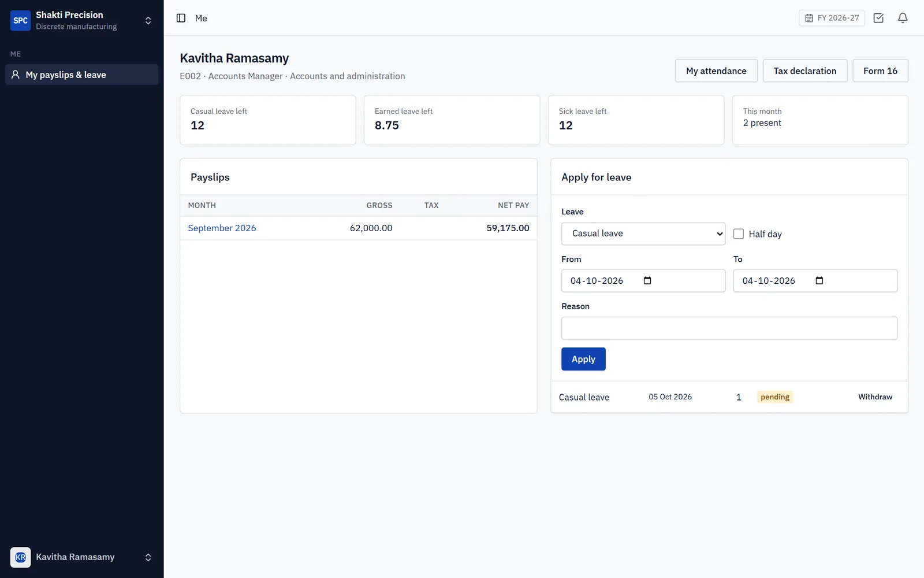
Task: Focus the Reason text field
Action: 729,328
